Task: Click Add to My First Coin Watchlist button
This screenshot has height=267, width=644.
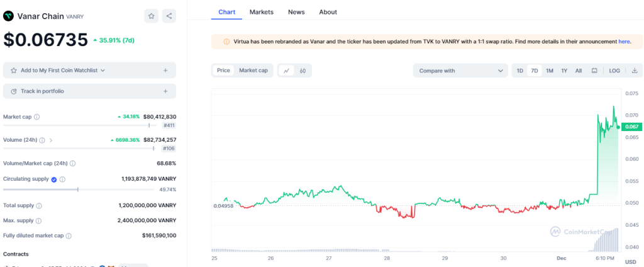Action: point(89,71)
